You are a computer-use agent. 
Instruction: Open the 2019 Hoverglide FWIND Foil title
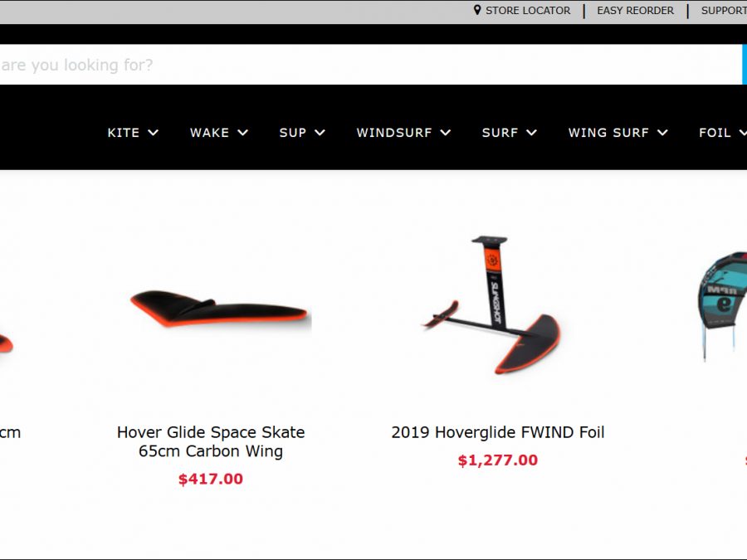point(498,432)
